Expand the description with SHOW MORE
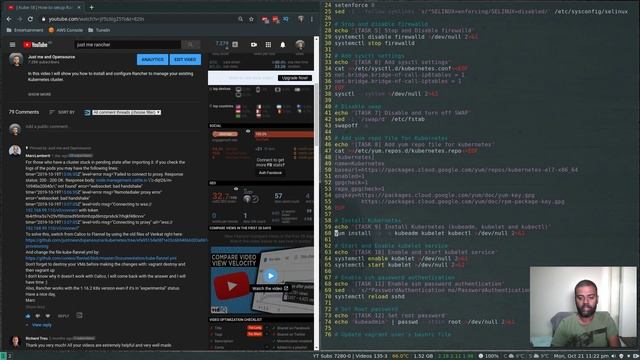Image resolution: width=640 pixels, height=360 pixels. [x=39, y=94]
